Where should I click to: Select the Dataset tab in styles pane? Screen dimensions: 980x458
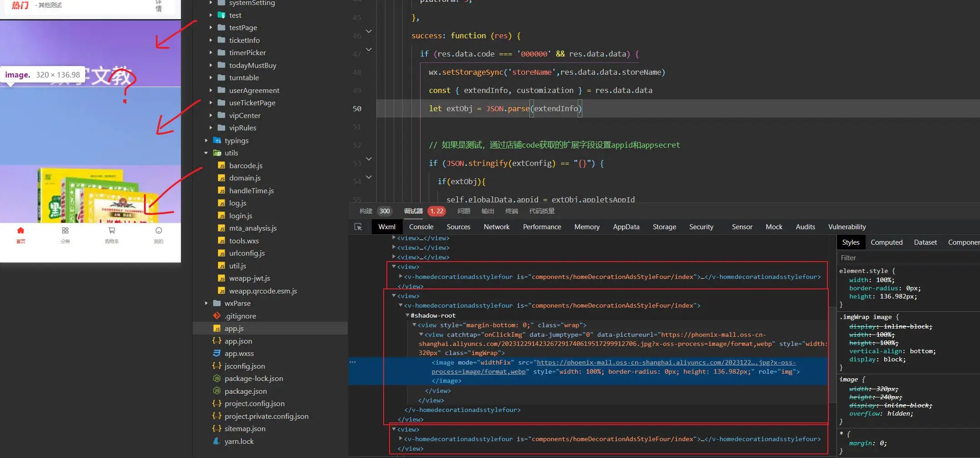click(925, 242)
